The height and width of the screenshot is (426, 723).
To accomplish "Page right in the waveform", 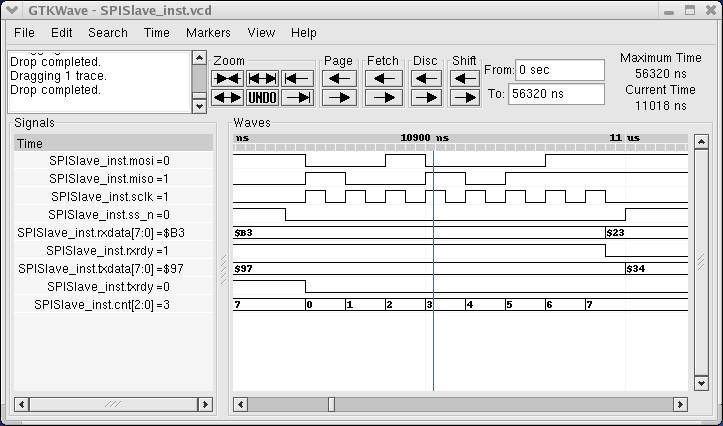I will pyautogui.click(x=339, y=98).
